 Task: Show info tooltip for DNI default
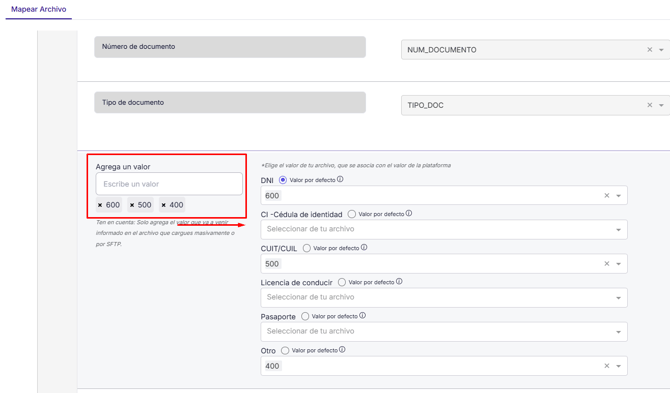pyautogui.click(x=340, y=179)
